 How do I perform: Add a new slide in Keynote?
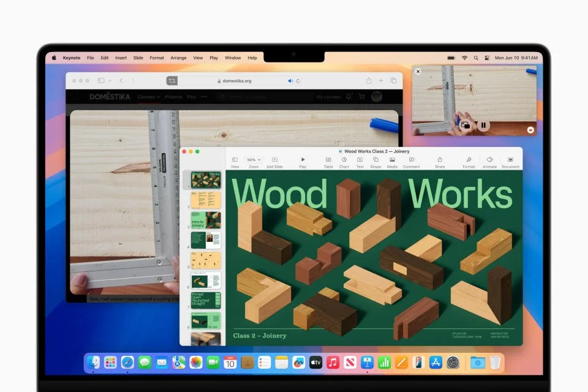(274, 160)
